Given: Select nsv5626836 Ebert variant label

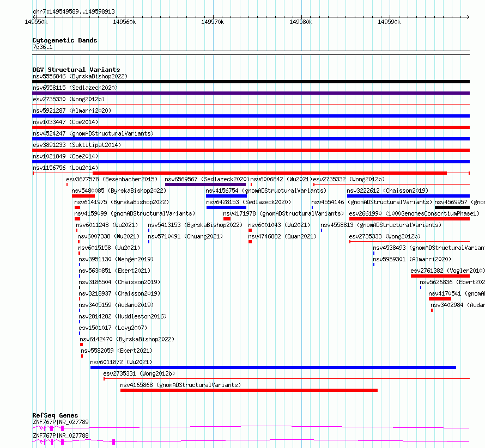Looking at the screenshot, I should click(x=452, y=282).
